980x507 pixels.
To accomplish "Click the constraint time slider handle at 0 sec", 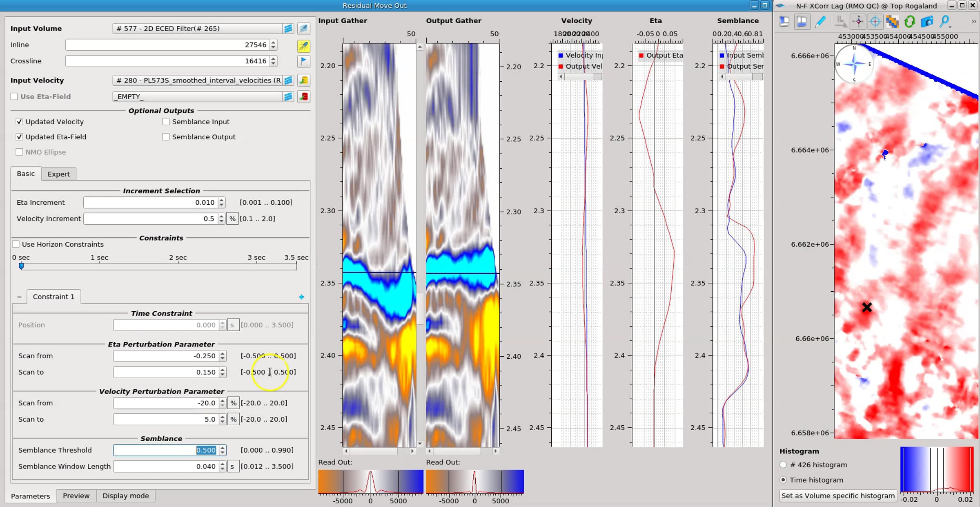I will [21, 266].
